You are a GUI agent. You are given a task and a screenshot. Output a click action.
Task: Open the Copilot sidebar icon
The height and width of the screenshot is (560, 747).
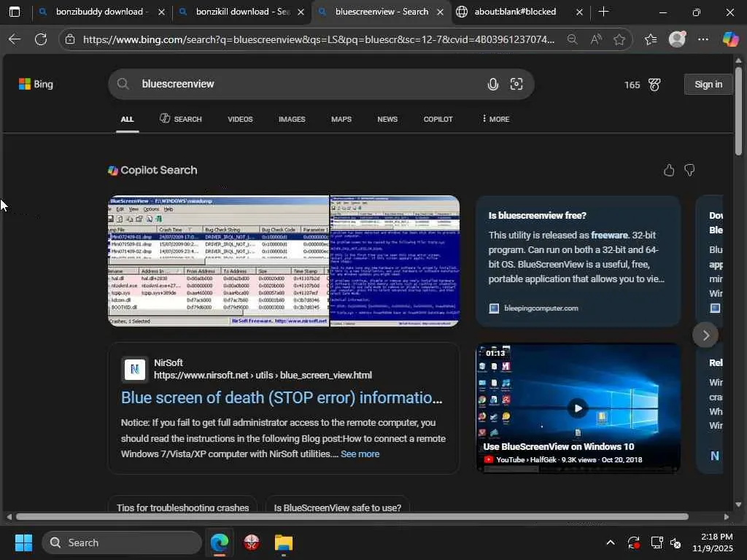[730, 39]
